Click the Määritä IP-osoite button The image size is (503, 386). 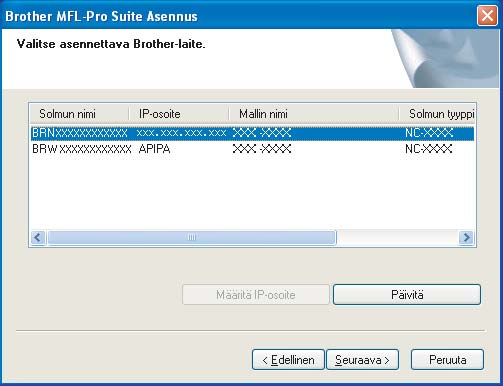click(x=256, y=295)
